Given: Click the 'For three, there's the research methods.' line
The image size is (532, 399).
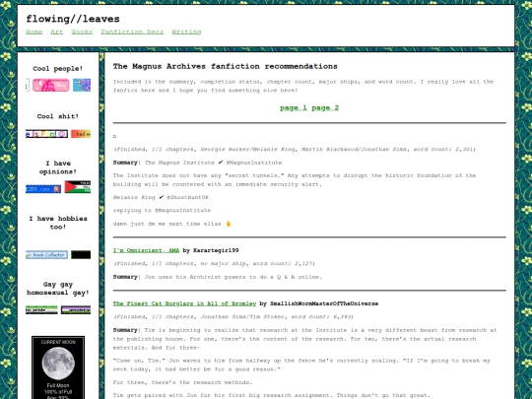Looking at the screenshot, I should tap(182, 382).
